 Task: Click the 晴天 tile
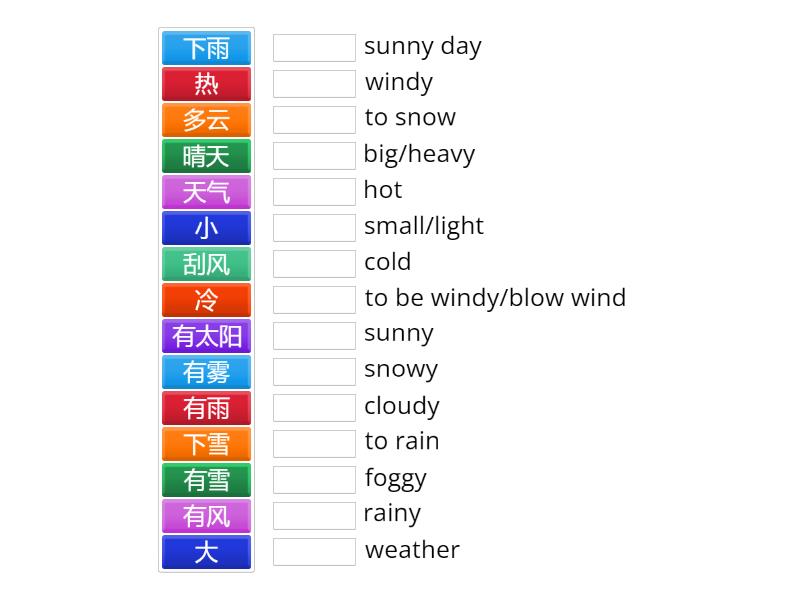point(206,155)
